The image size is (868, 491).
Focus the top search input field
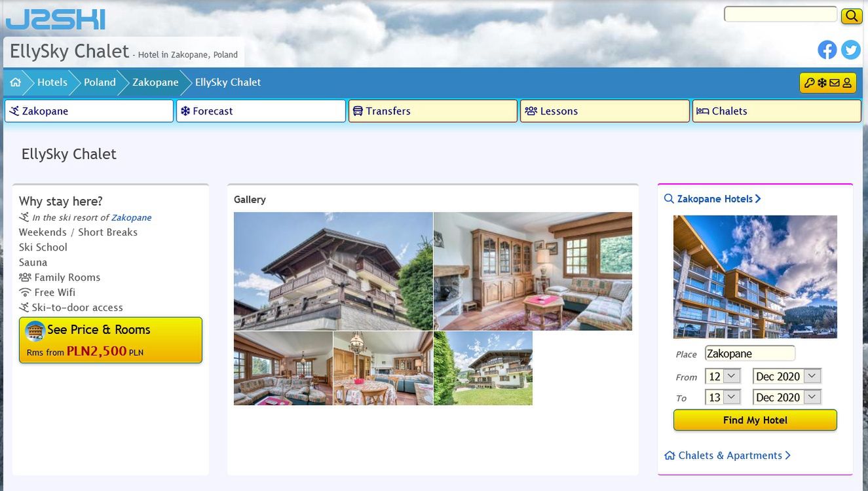pos(780,14)
